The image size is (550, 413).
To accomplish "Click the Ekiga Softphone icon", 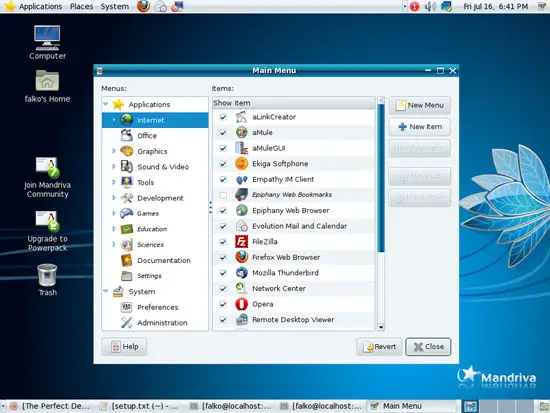I will (241, 164).
